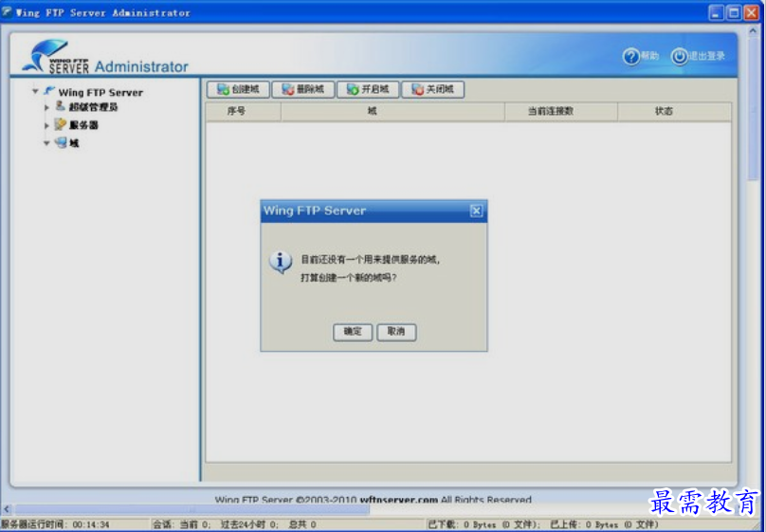766x532 pixels.
Task: Click the 域 column header
Action: coord(392,111)
